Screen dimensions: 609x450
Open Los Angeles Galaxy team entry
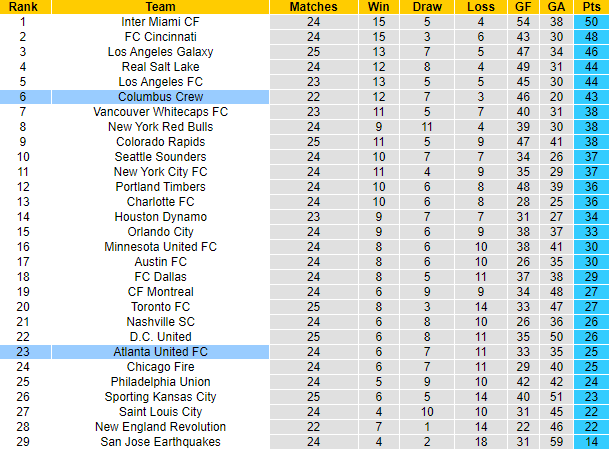[160, 51]
